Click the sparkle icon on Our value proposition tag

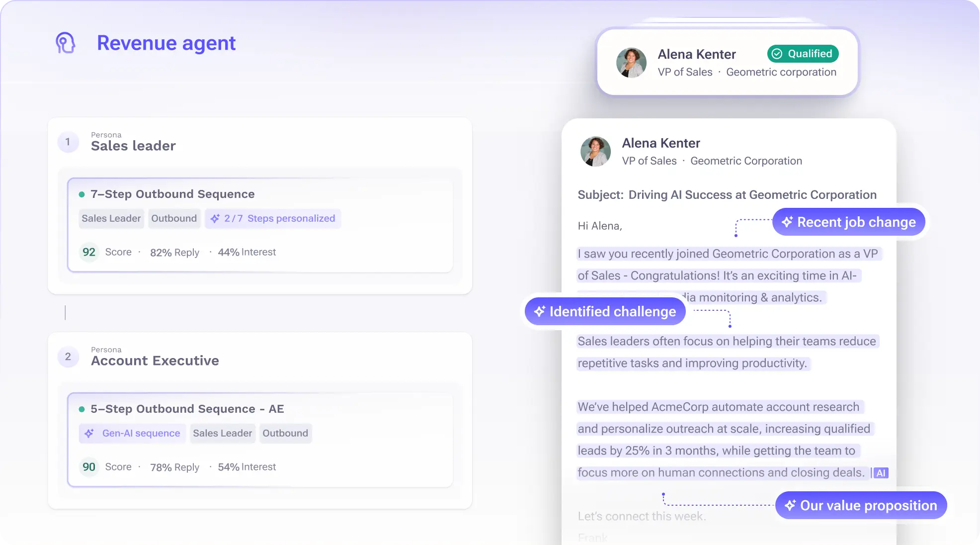coord(790,505)
